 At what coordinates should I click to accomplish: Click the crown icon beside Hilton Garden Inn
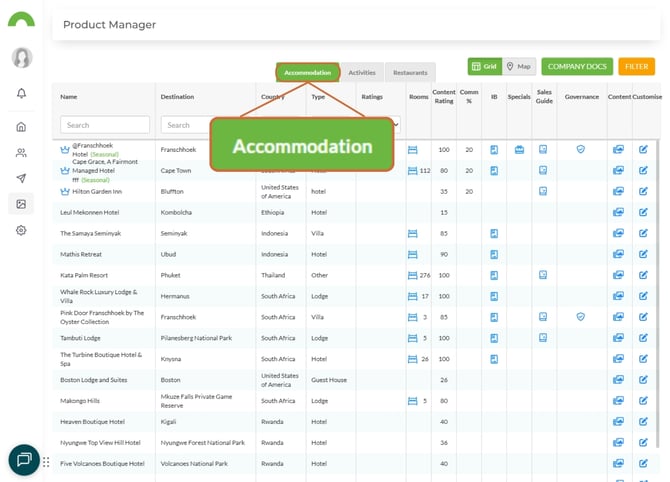click(x=65, y=191)
